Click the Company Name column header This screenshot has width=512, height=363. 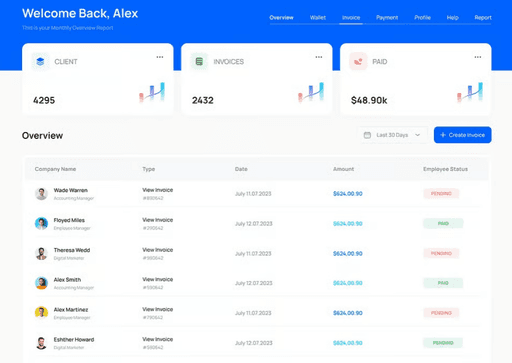(x=55, y=169)
